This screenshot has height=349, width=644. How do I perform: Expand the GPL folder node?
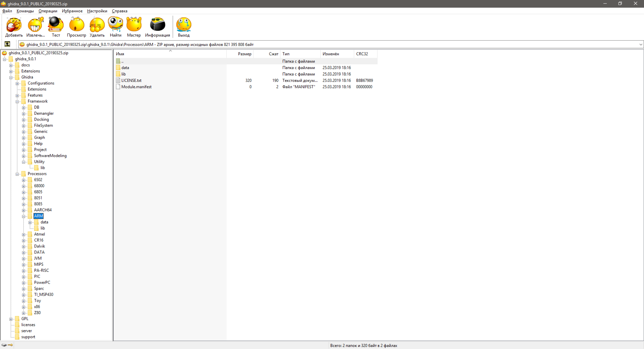pos(11,319)
